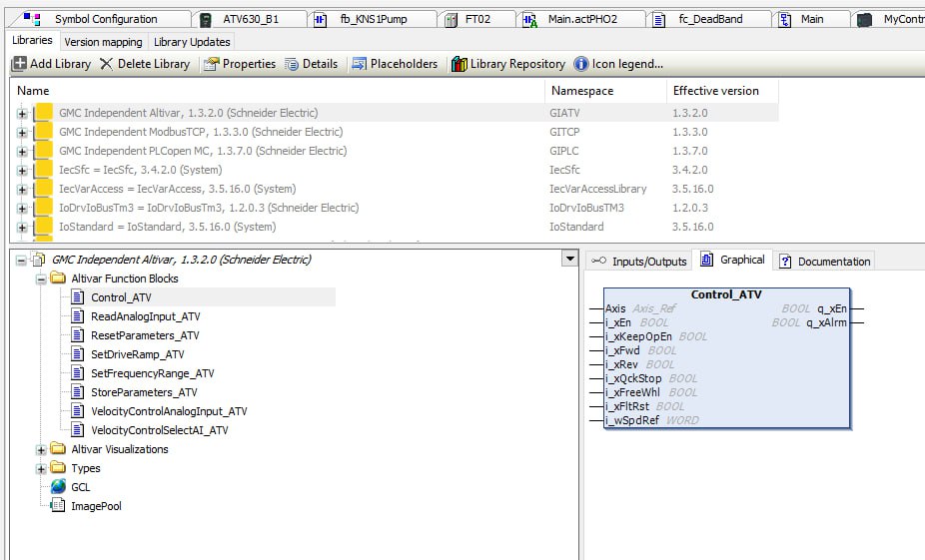925x560 pixels.
Task: Click the Properties toolbar icon
Action: pos(211,64)
